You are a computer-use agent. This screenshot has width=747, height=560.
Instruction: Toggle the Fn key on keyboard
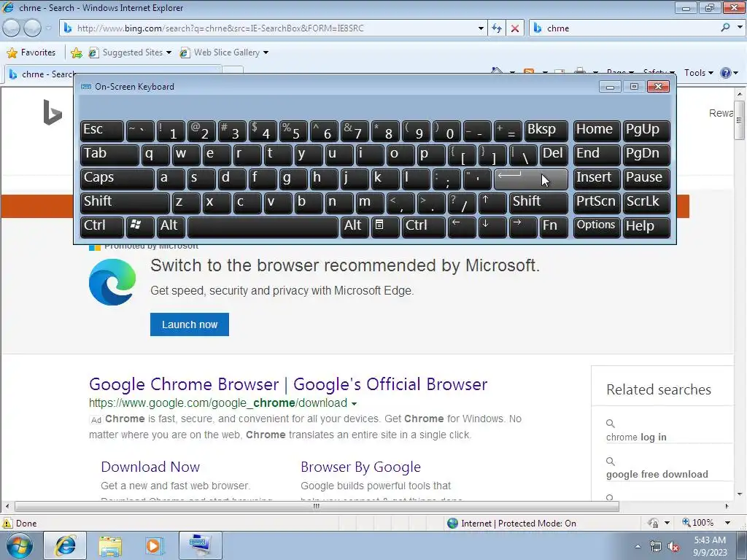554,226
